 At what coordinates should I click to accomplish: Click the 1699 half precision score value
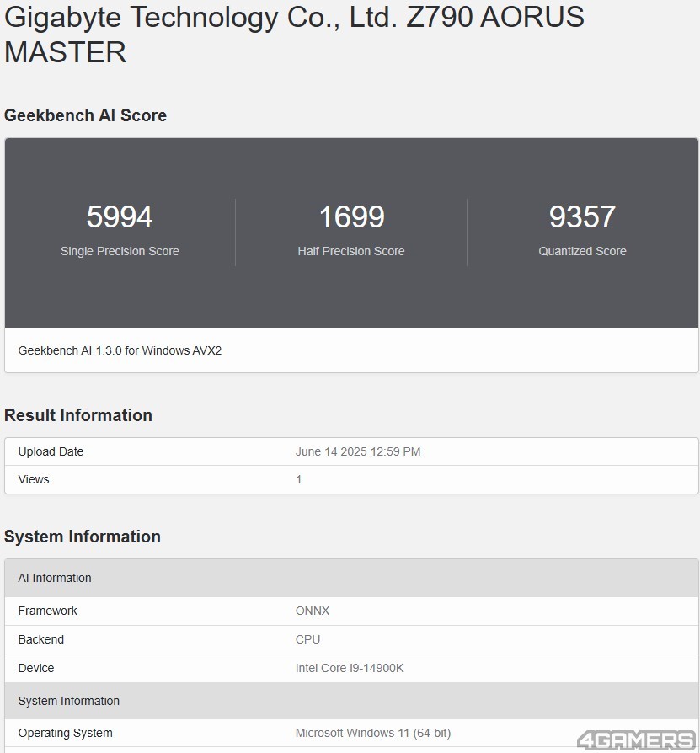coord(351,217)
